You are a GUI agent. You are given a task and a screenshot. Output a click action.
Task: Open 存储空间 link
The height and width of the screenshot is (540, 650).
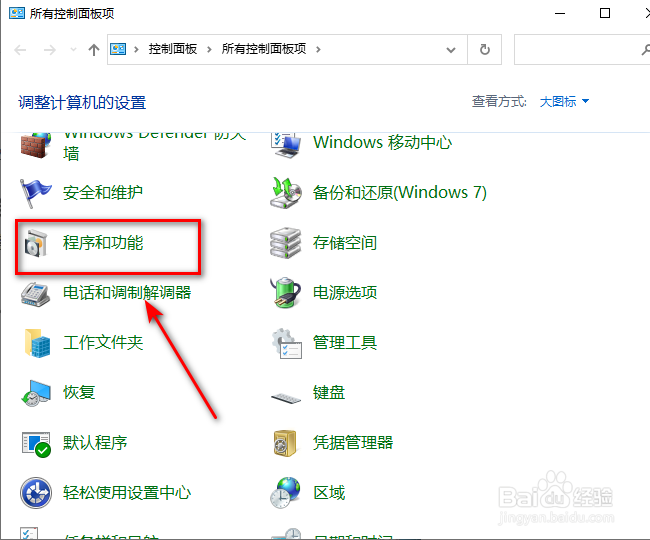click(x=345, y=243)
